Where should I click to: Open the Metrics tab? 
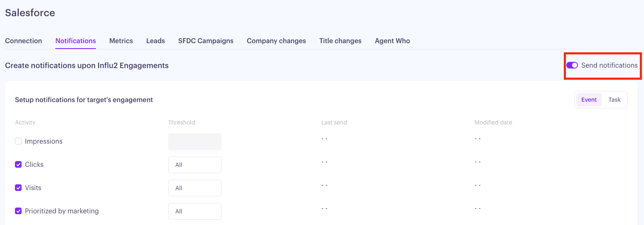121,41
